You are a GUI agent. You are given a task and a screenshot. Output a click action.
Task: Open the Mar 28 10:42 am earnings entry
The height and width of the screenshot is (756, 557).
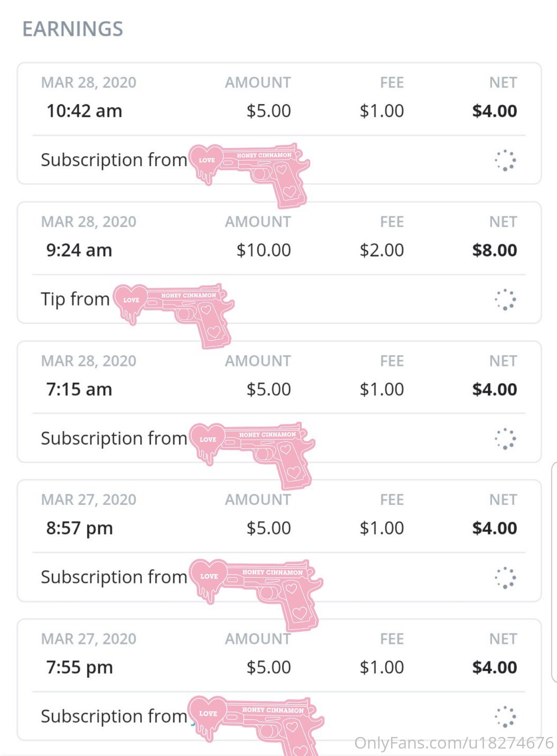279,124
